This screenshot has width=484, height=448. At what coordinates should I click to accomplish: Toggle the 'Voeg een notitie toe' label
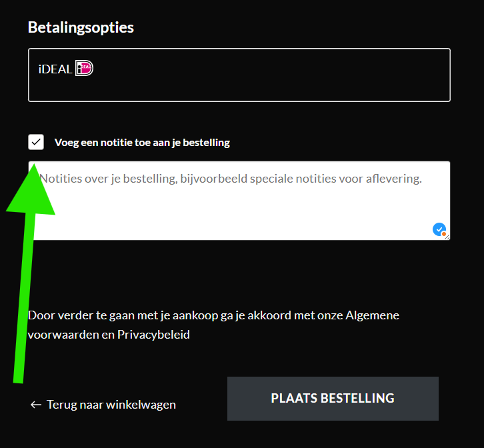[142, 143]
